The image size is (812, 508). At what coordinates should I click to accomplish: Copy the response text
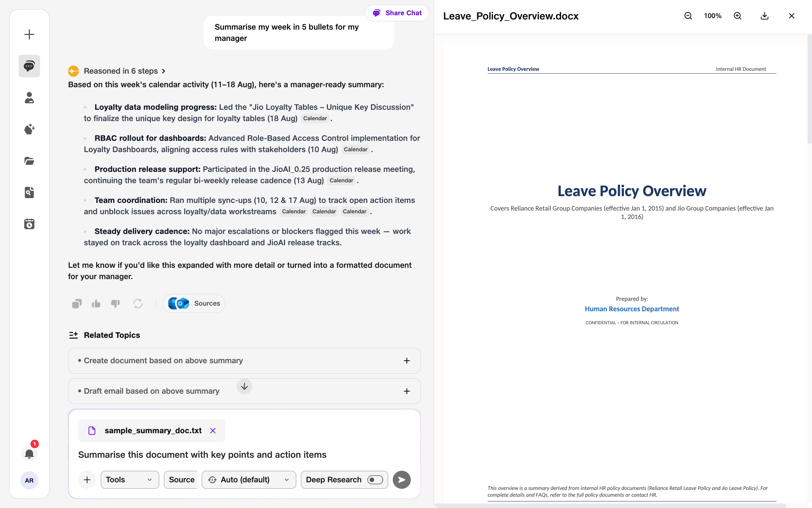click(77, 304)
